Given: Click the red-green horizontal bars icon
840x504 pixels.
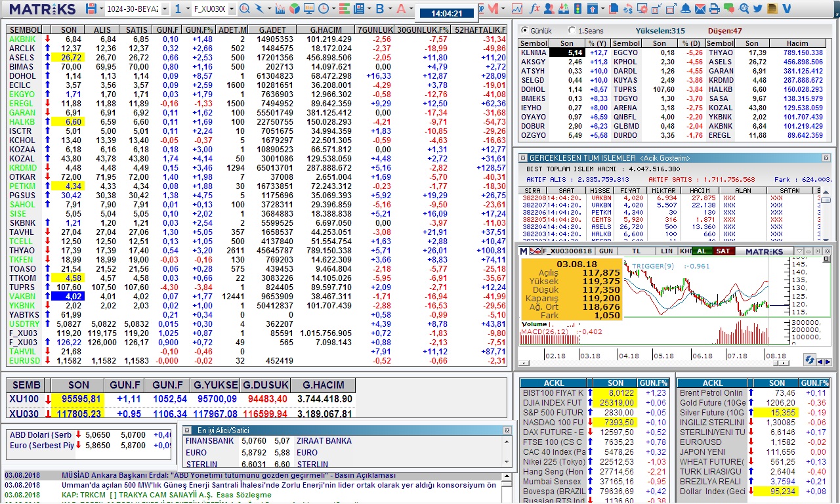Looking at the screenshot, I should tap(344, 9).
